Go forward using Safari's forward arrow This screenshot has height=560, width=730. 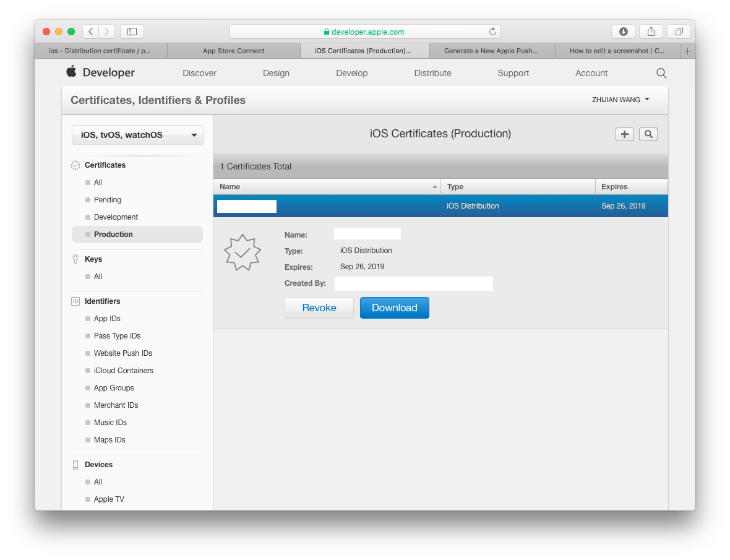pos(106,32)
